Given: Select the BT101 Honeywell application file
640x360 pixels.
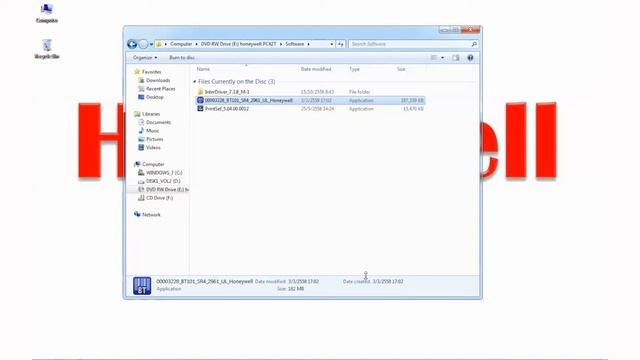Looking at the screenshot, I should click(248, 100).
